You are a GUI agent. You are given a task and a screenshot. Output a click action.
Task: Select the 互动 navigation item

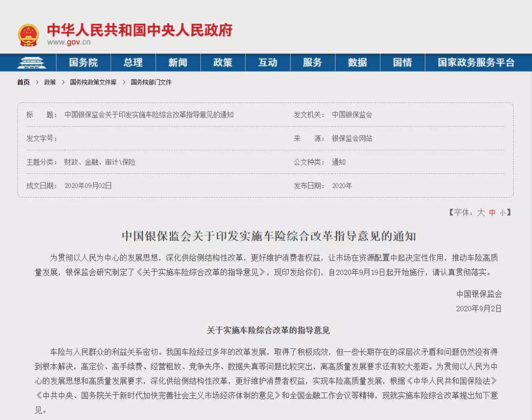(267, 63)
